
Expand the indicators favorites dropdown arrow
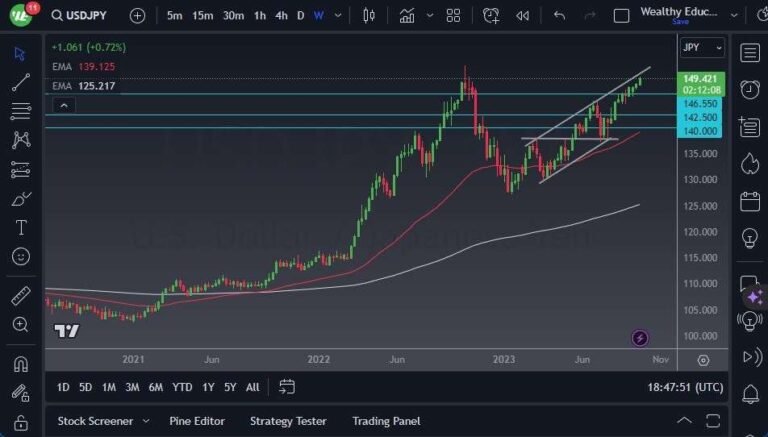[430, 16]
